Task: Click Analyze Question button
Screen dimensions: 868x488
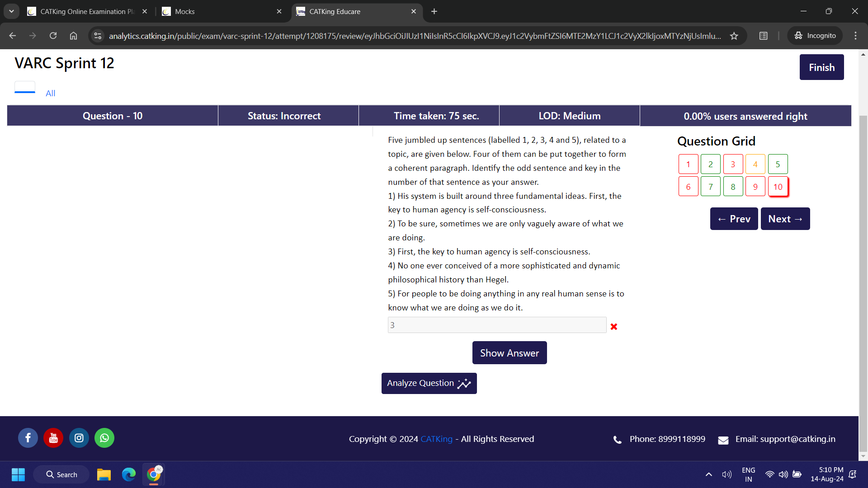Action: 429,383
